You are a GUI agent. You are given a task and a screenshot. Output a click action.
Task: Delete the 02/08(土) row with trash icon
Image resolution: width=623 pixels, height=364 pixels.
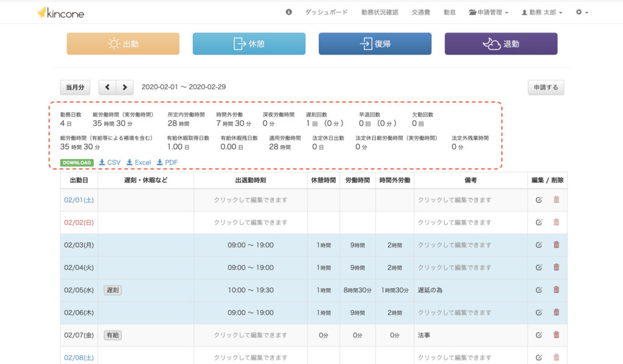(556, 357)
